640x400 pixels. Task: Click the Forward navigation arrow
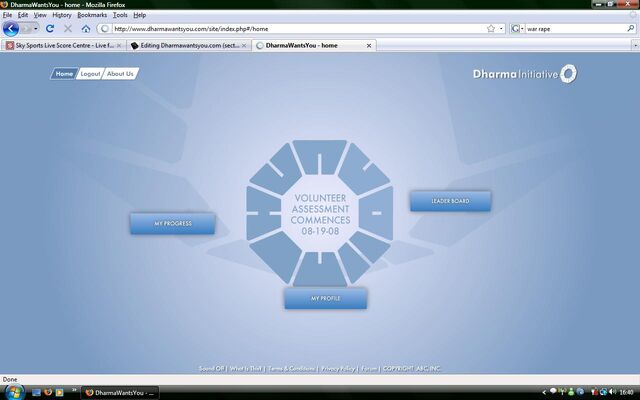[26, 29]
